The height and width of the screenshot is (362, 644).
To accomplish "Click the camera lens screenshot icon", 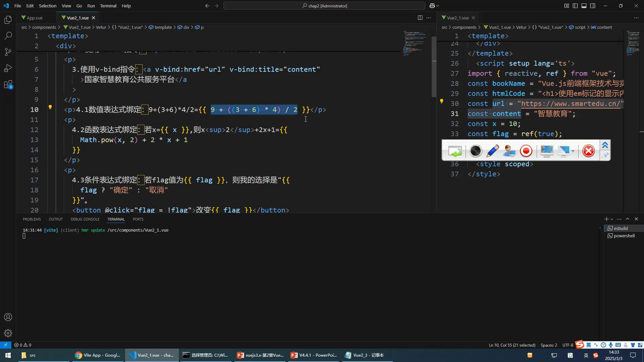I will [475, 151].
